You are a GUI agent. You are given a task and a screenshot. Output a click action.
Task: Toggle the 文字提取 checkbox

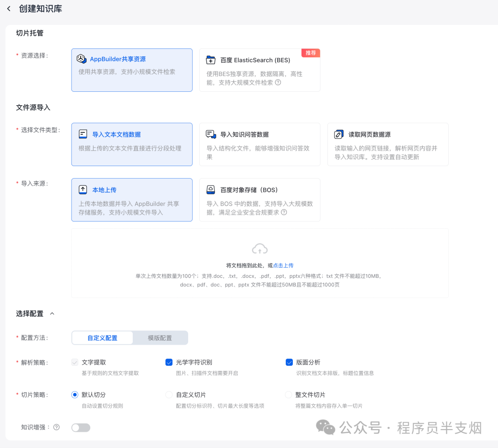(x=75, y=362)
